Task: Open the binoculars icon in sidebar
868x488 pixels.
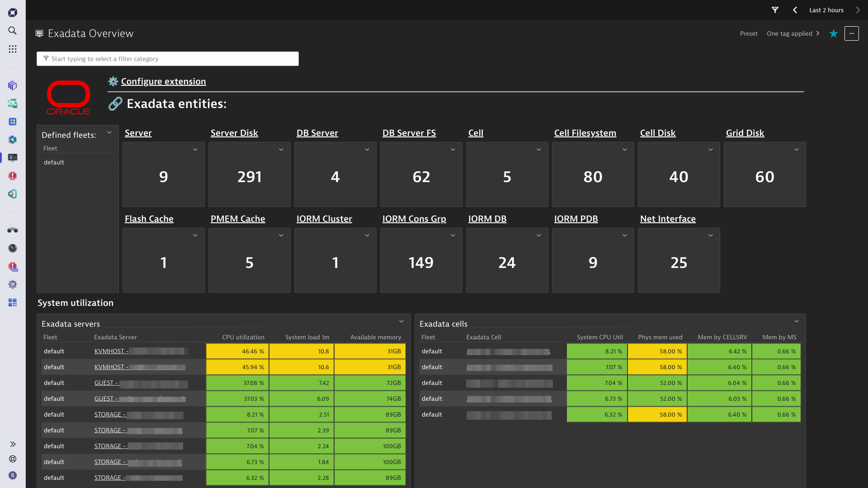Action: point(13,230)
